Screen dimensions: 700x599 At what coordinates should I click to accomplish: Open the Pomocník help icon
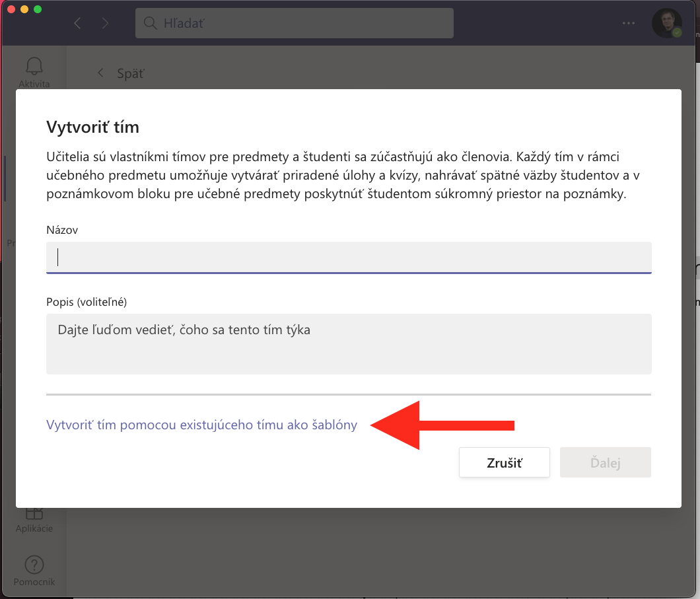[34, 566]
